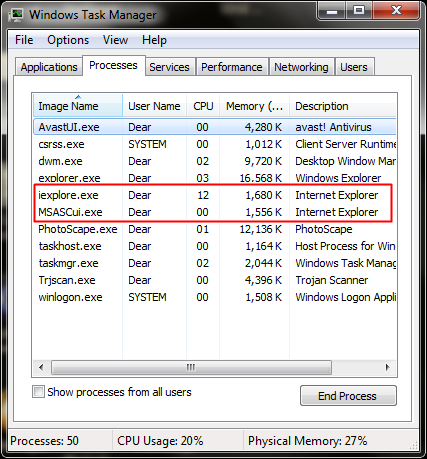Open the File menu
This screenshot has width=427, height=459.
tap(24, 40)
